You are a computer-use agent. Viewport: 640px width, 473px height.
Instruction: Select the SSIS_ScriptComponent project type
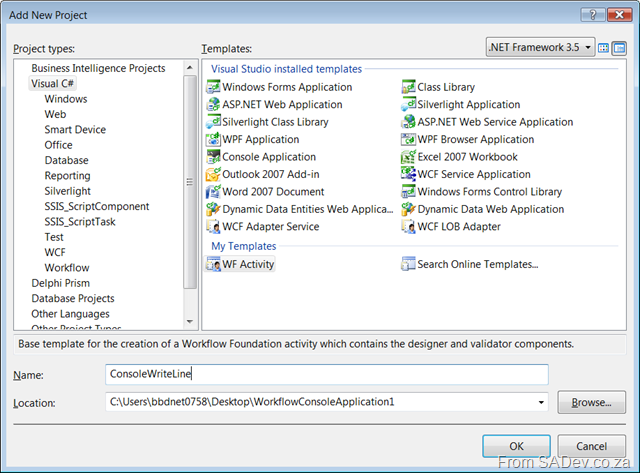coord(97,207)
